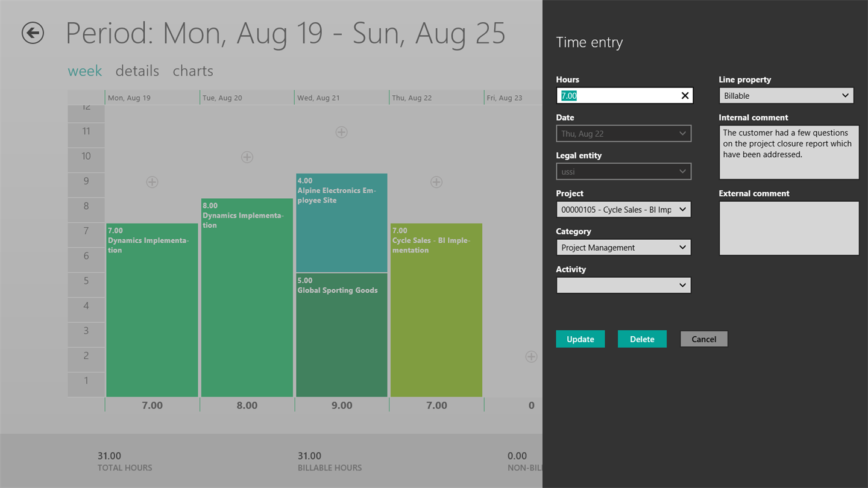Switch to the details tab

(x=137, y=71)
